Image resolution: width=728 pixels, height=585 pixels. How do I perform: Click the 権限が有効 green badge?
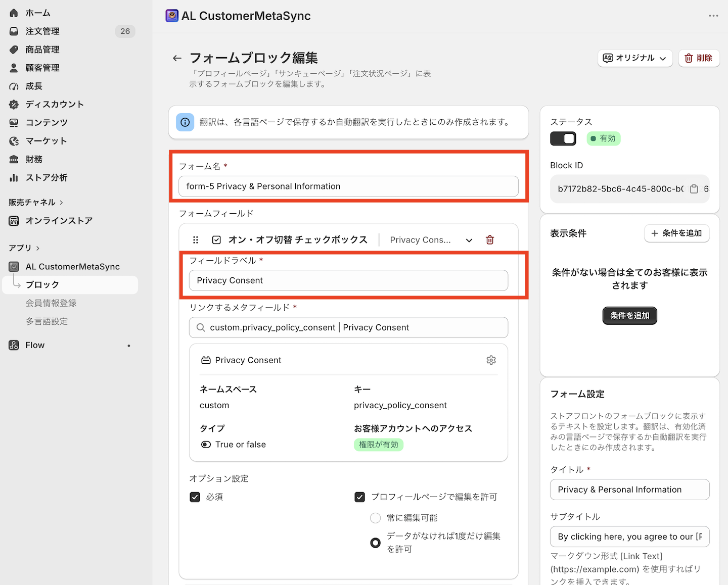[379, 445]
